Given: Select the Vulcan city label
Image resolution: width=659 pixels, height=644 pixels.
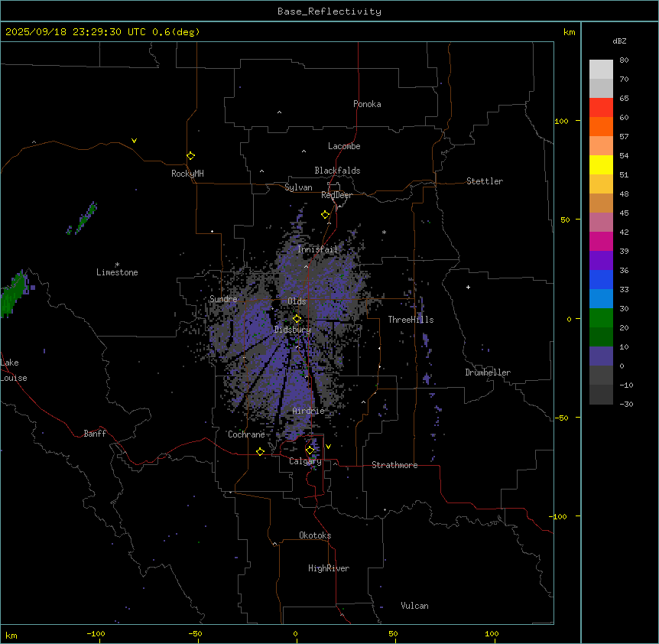Looking at the screenshot, I should click(x=414, y=606).
